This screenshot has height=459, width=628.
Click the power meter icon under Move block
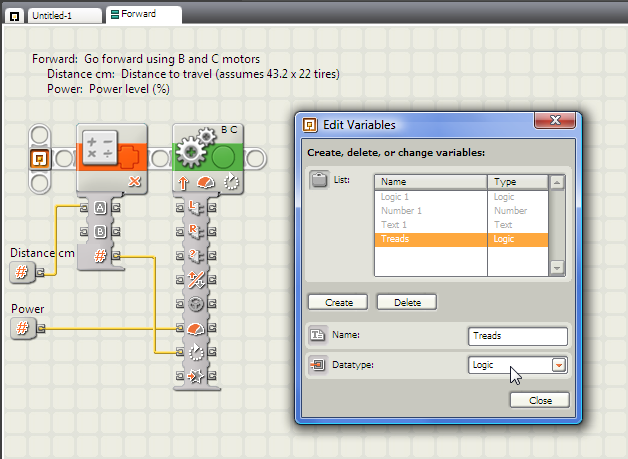(x=206, y=182)
